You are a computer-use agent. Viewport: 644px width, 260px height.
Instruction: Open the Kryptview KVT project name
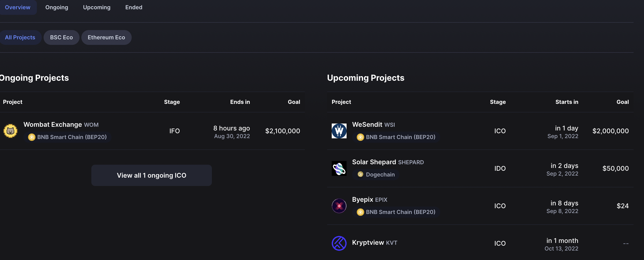(374, 242)
